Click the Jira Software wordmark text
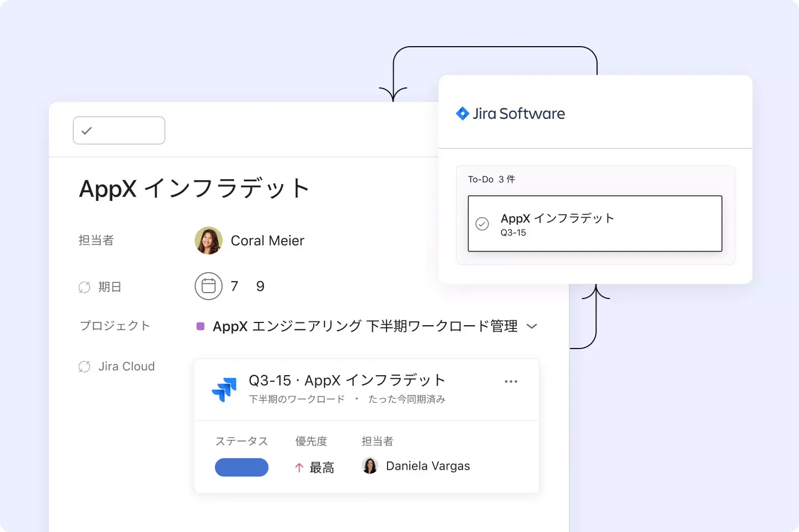The image size is (799, 532). coord(520,113)
